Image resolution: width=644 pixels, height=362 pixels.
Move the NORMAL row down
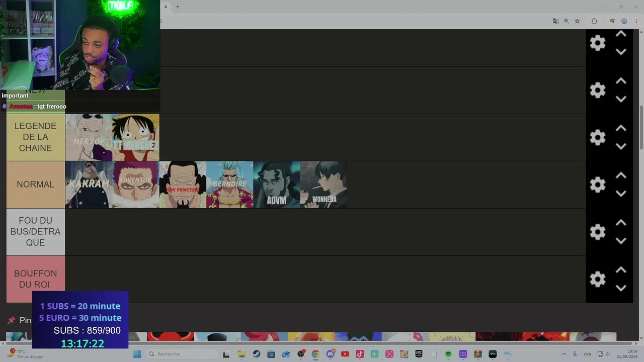point(621,194)
